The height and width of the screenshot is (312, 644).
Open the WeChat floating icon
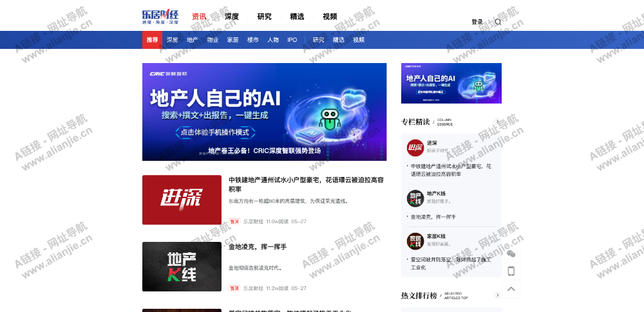tap(511, 253)
